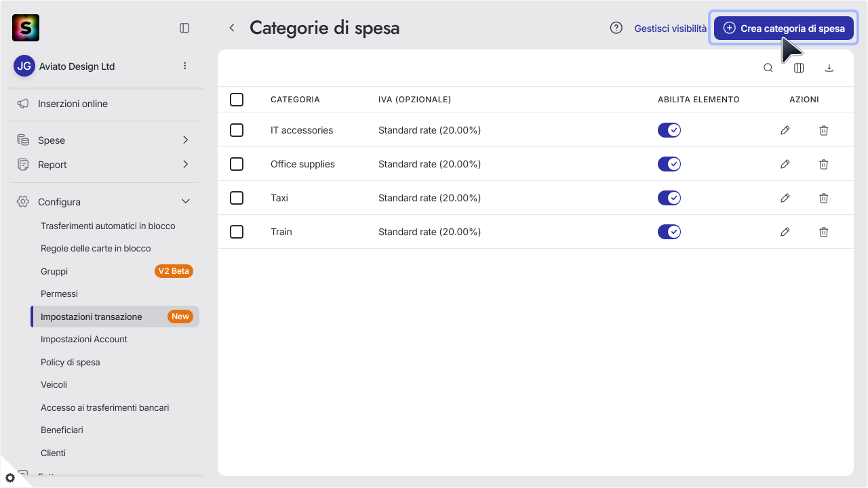Click the Report document icon
The width and height of the screenshot is (868, 488).
point(23,165)
